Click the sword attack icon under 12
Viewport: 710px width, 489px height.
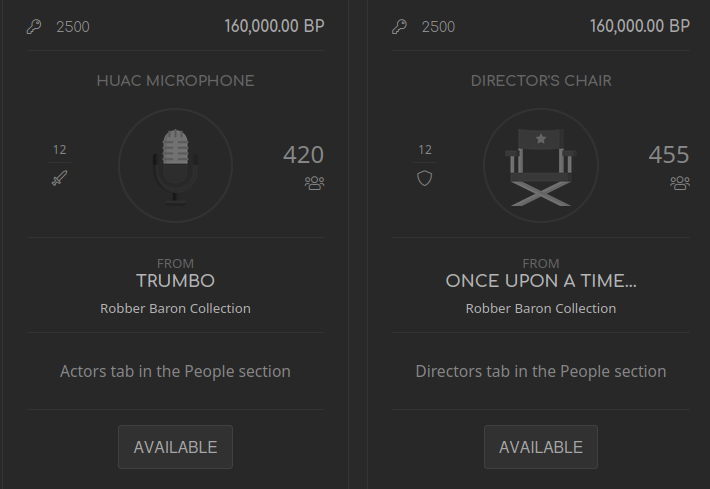pos(59,178)
